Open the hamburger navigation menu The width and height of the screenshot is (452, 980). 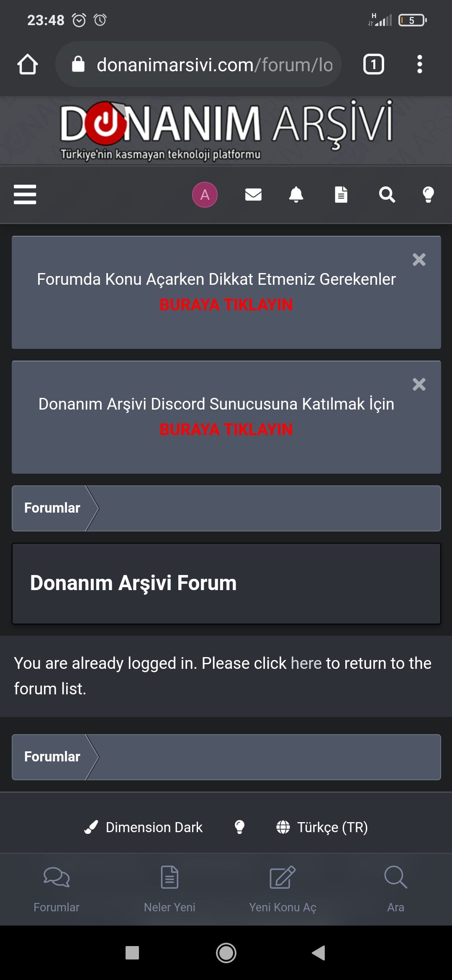pos(25,194)
